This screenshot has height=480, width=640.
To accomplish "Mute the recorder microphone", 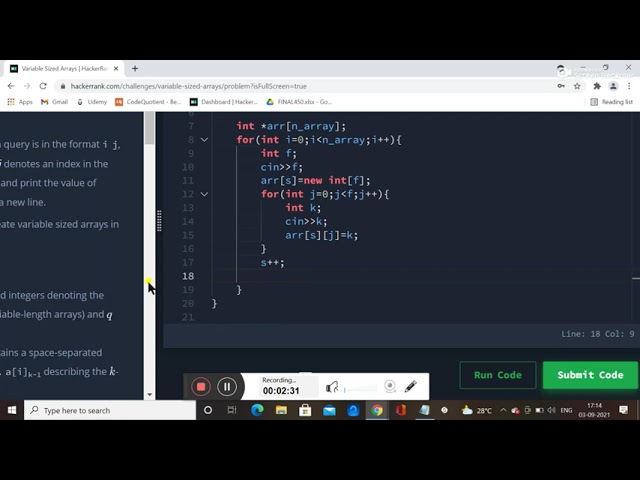I will (332, 387).
